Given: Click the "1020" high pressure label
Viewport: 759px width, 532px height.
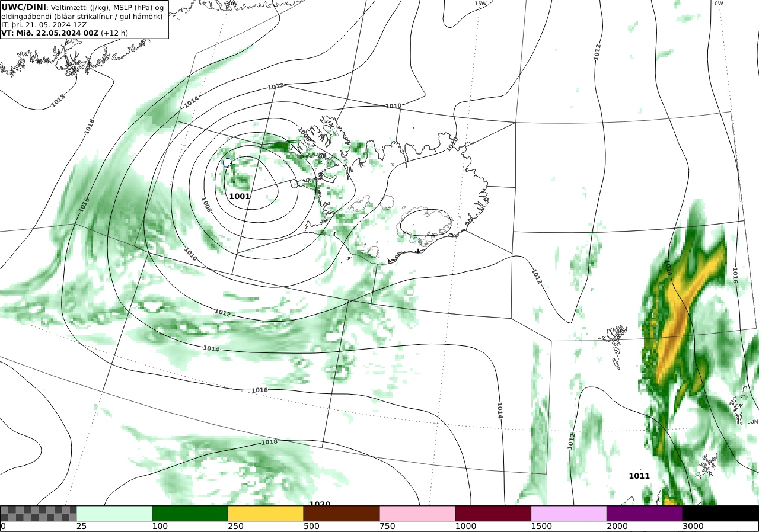Looking at the screenshot, I should tap(320, 504).
